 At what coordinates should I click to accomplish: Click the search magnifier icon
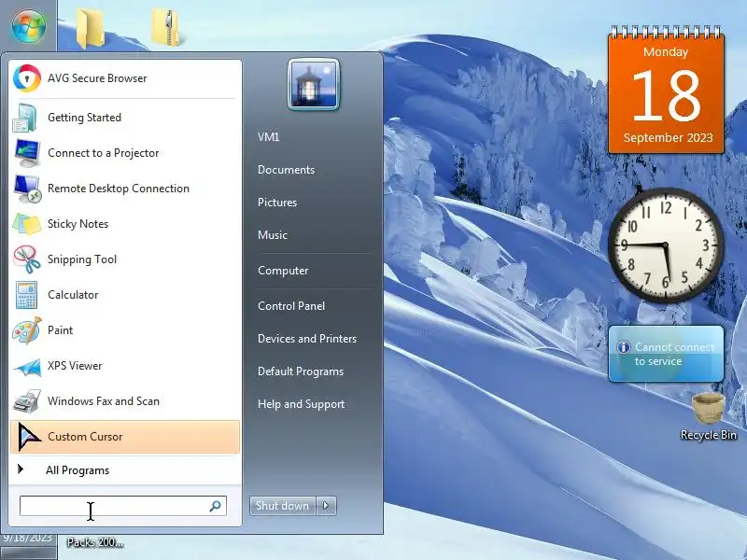[x=215, y=506]
